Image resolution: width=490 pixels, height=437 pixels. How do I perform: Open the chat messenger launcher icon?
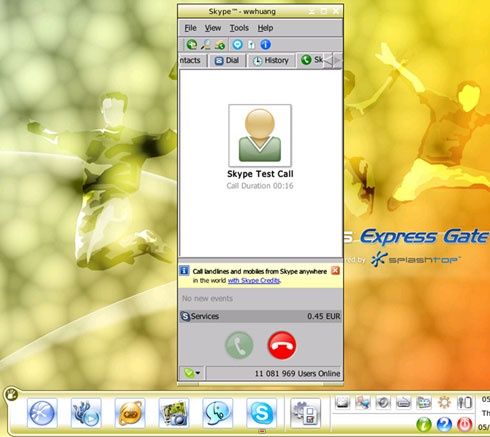coord(217,413)
